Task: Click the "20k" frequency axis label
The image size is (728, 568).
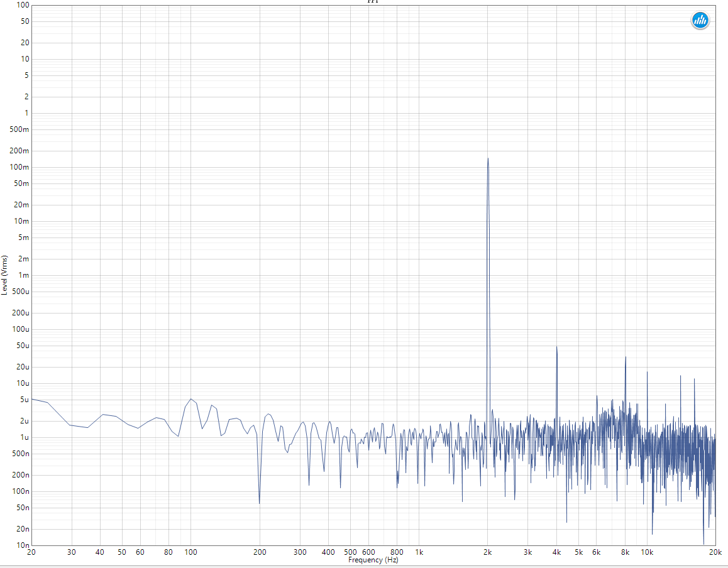Action: point(715,552)
